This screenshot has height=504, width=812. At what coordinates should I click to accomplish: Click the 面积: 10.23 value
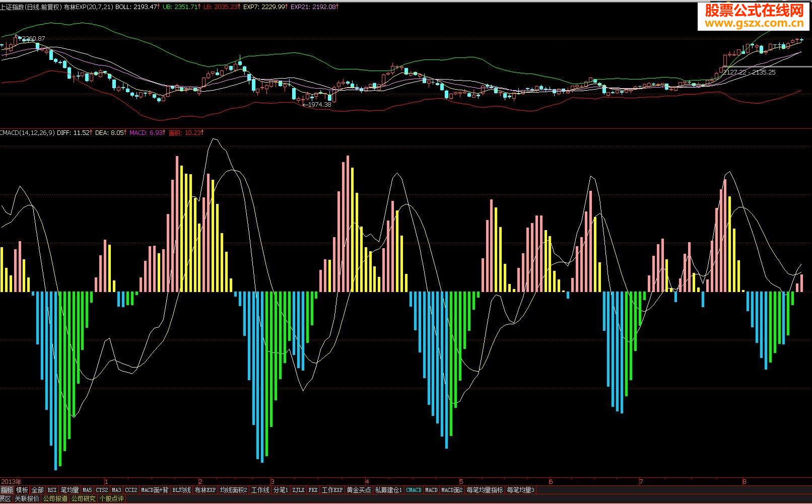[x=186, y=133]
